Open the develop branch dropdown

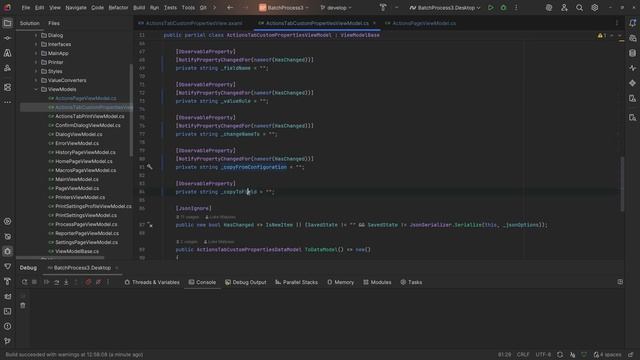[x=336, y=8]
